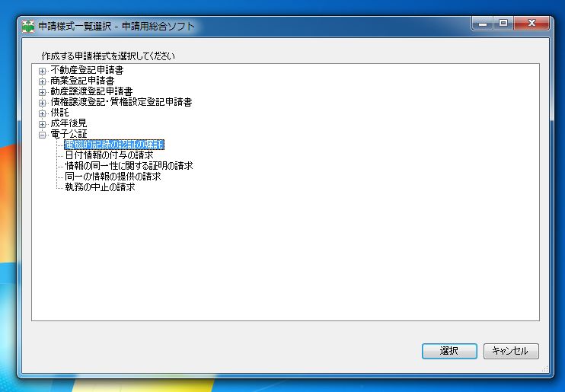Maximize the 申請様式一覧選択 window
The image size is (565, 392).
tap(503, 24)
